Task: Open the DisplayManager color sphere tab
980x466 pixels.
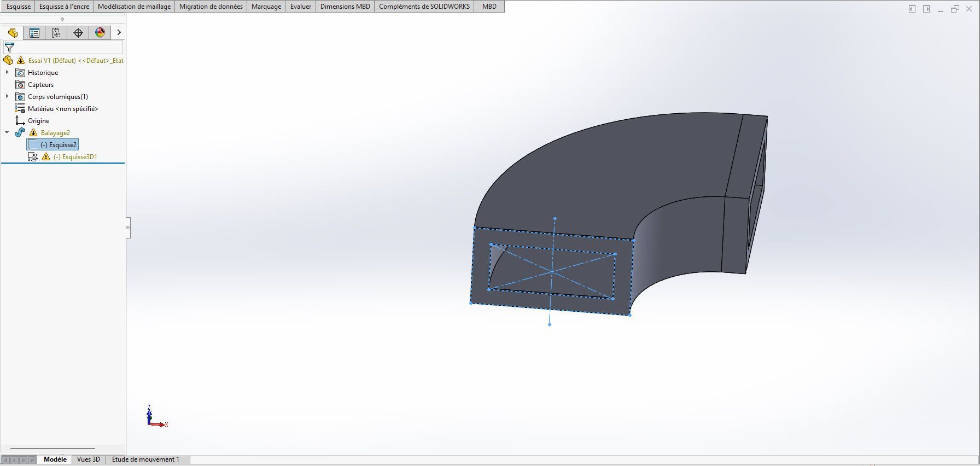Action: [x=100, y=33]
